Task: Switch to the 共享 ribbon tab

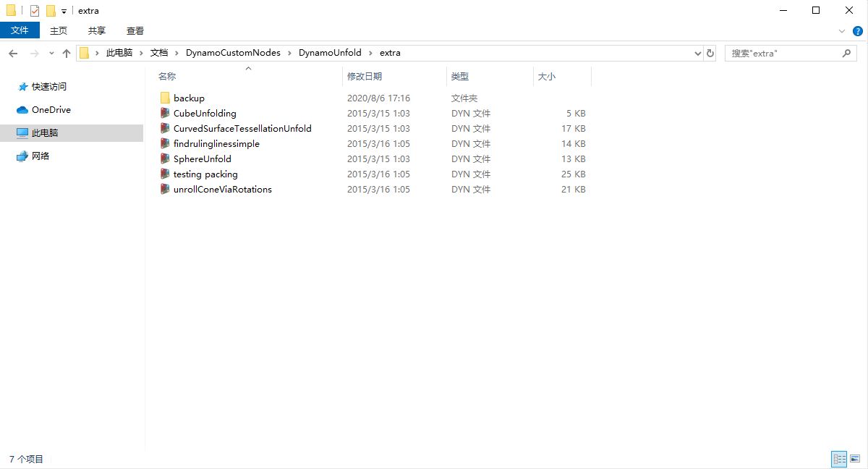Action: point(97,30)
